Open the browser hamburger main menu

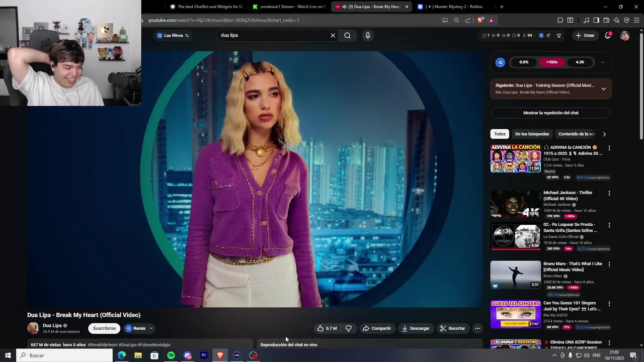point(636,20)
